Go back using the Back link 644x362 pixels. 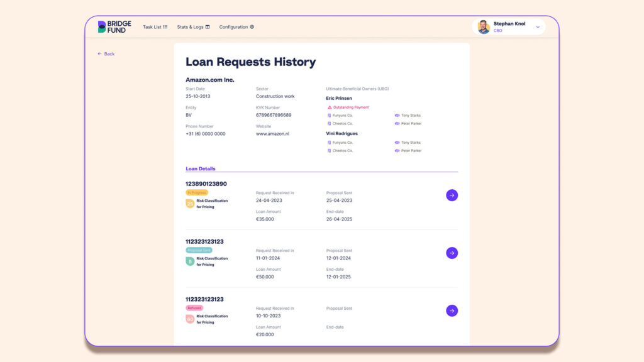[106, 54]
